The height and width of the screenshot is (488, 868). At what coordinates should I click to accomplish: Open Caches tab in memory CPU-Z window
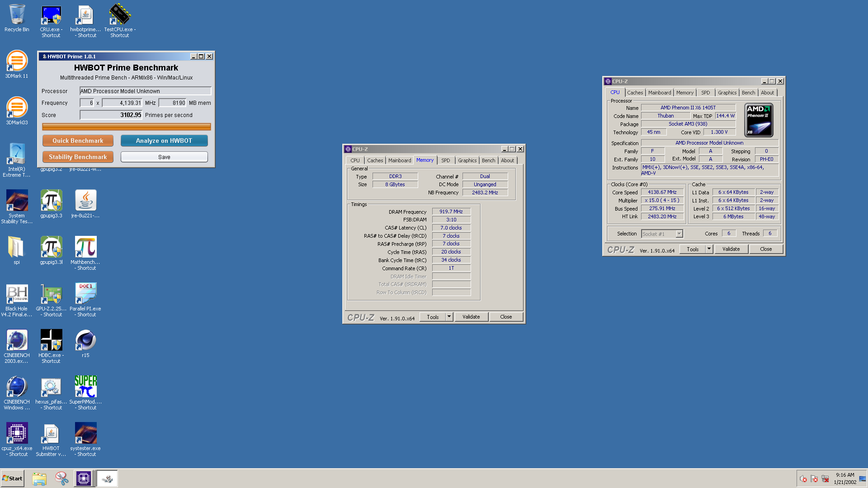375,160
